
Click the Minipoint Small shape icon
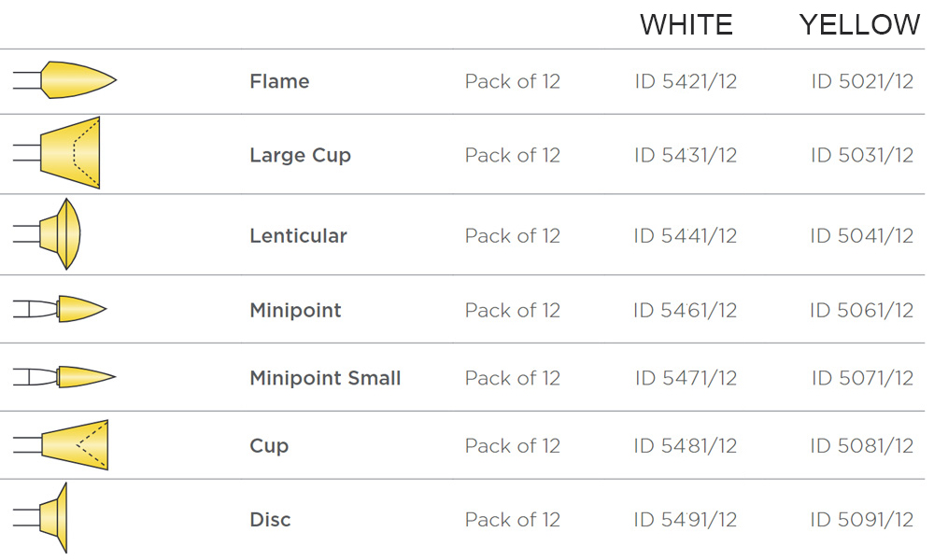[x=64, y=377]
